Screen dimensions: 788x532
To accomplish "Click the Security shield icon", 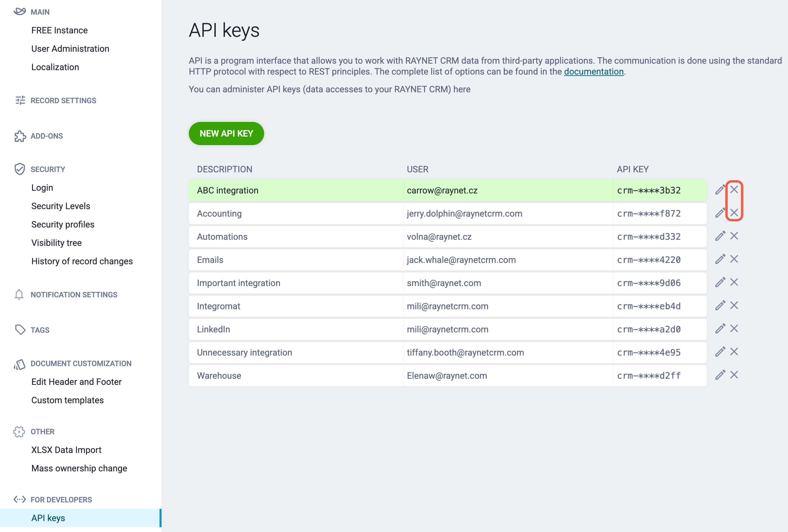I will coord(20,169).
